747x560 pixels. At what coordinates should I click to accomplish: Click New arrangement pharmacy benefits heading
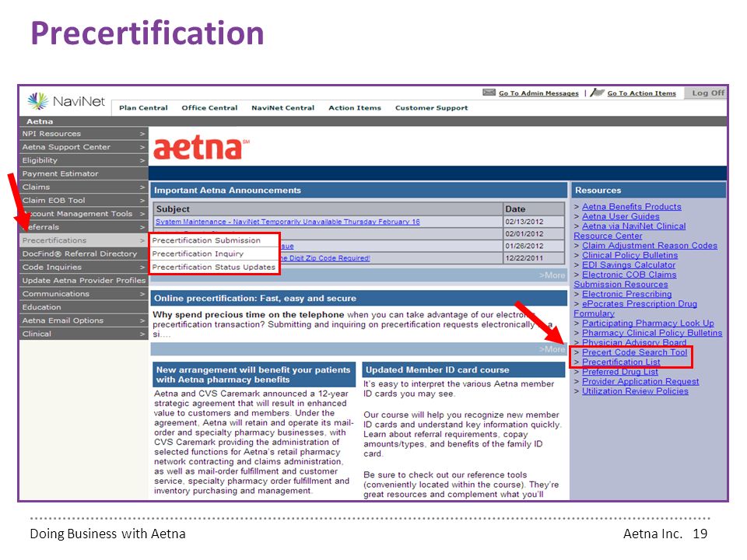coord(253,375)
